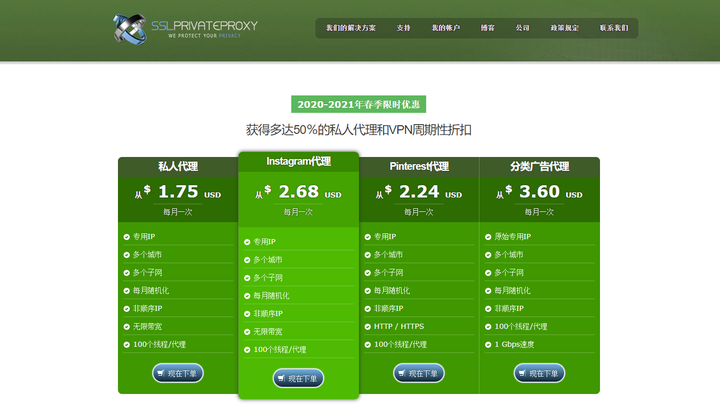720x414 pixels.
Task: Open 政策规定 navigation item
Action: point(565,28)
